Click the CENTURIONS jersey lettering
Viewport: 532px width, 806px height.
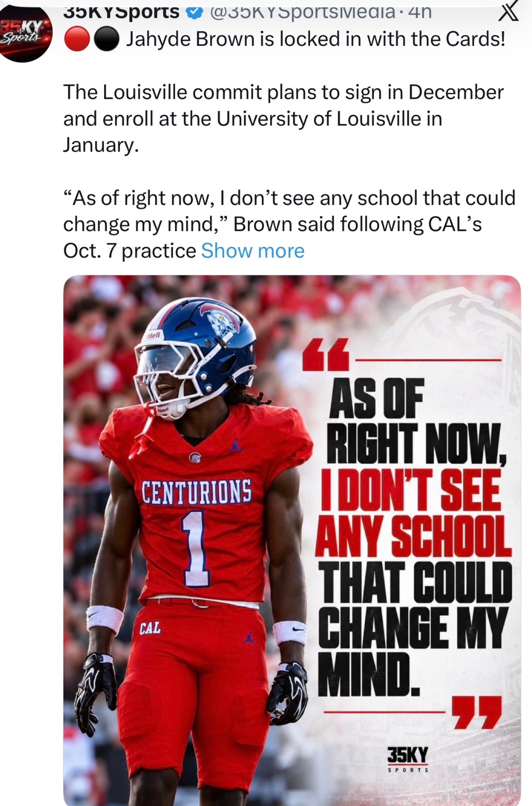(197, 492)
